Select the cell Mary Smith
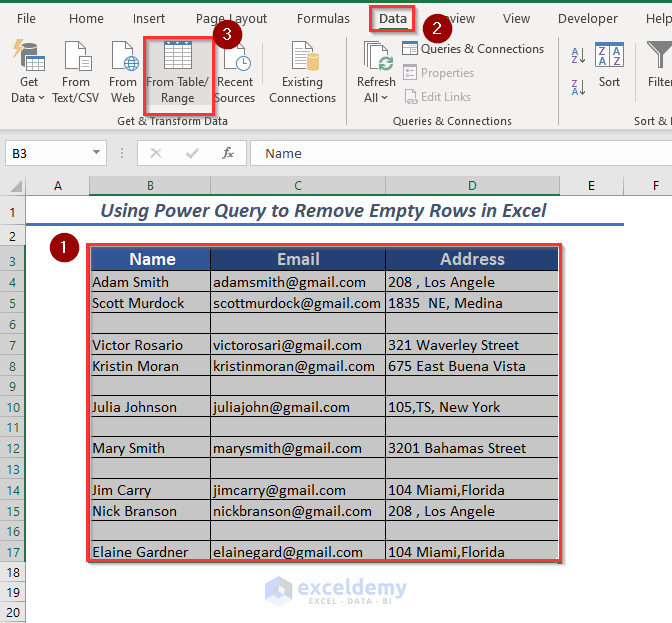Viewport: 672px width, 623px height. tap(150, 448)
